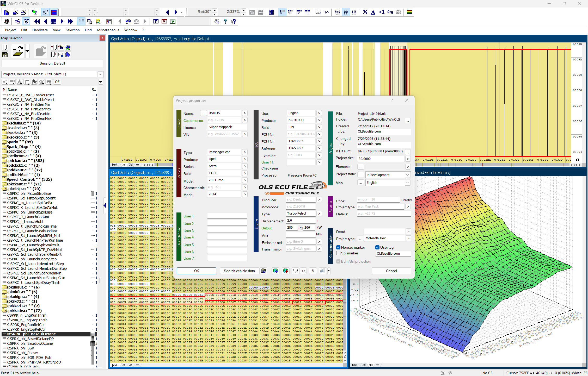Open Projects, Versions & Maps combo box

pyautogui.click(x=52, y=74)
